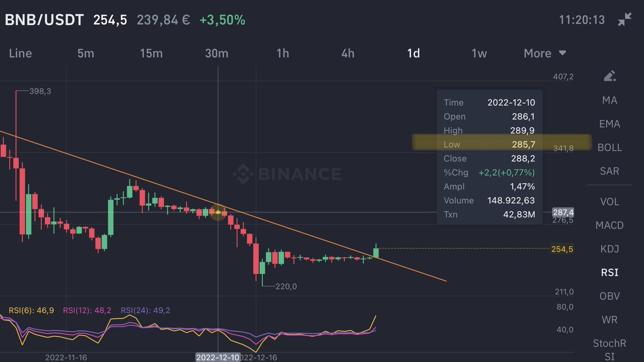This screenshot has width=644, height=362.
Task: Select the 30m timeframe
Action: (x=216, y=54)
